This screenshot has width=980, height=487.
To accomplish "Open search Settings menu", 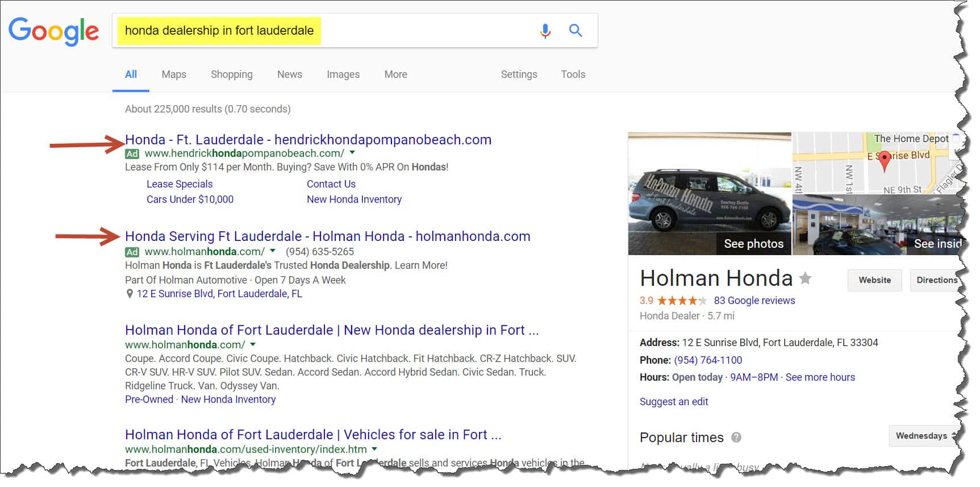I will pyautogui.click(x=519, y=74).
